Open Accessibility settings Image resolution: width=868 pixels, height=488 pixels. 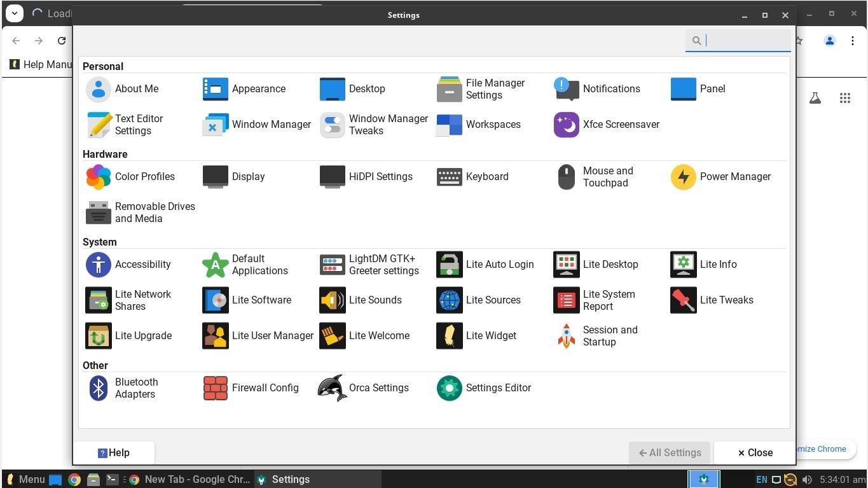pyautogui.click(x=128, y=265)
